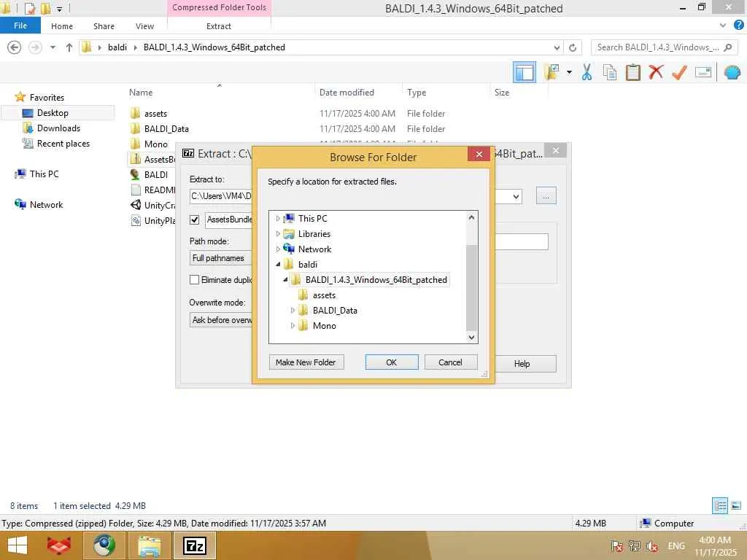Image resolution: width=747 pixels, height=560 pixels.
Task: Click the Rename icon in toolbar
Action: [703, 72]
